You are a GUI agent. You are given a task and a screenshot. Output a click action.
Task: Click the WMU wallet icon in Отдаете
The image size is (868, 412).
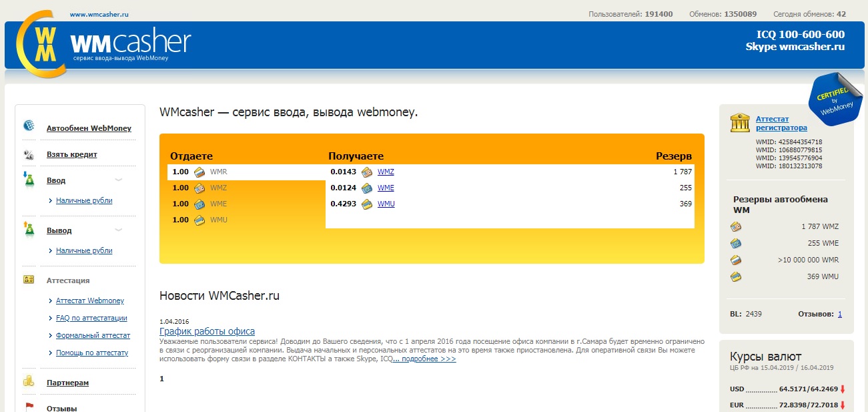click(199, 220)
